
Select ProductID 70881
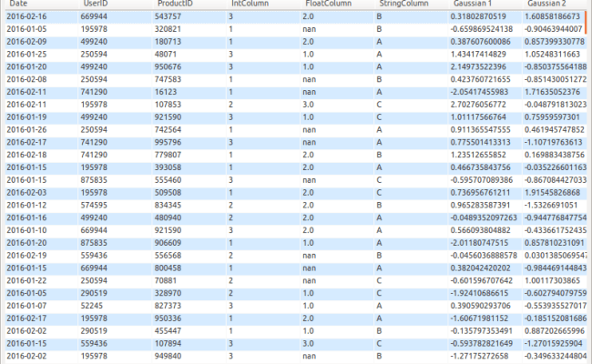(x=166, y=280)
